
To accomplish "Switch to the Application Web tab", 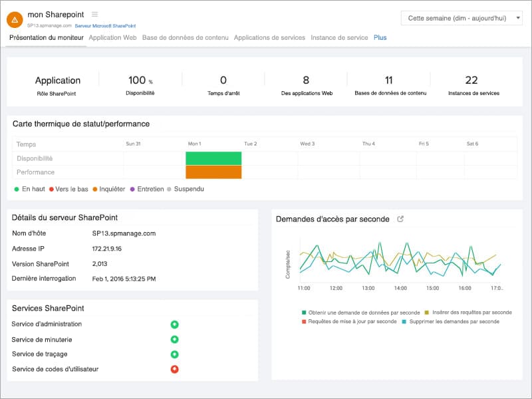I will (x=112, y=38).
